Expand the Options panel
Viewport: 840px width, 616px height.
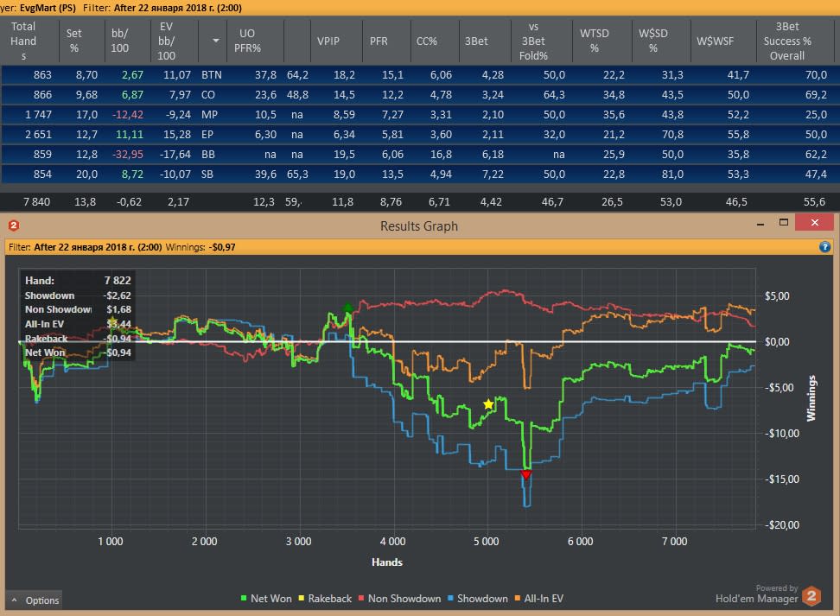(35, 600)
